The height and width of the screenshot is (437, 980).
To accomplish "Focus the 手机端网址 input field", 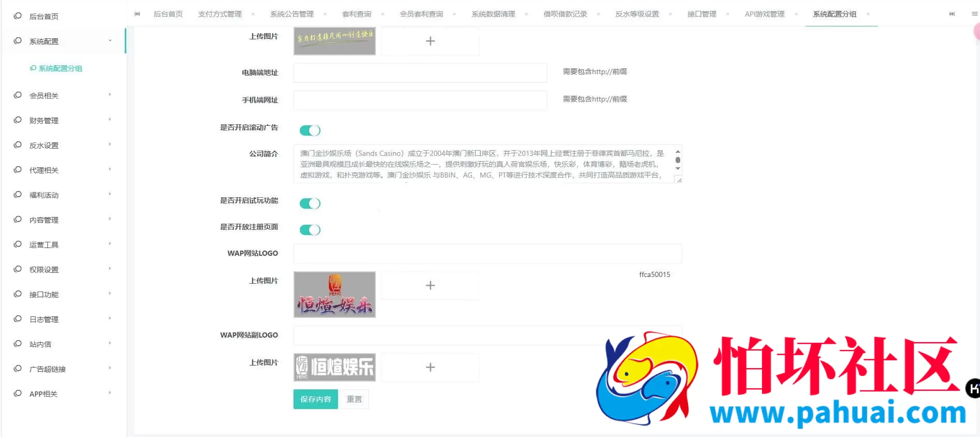I will [x=420, y=100].
